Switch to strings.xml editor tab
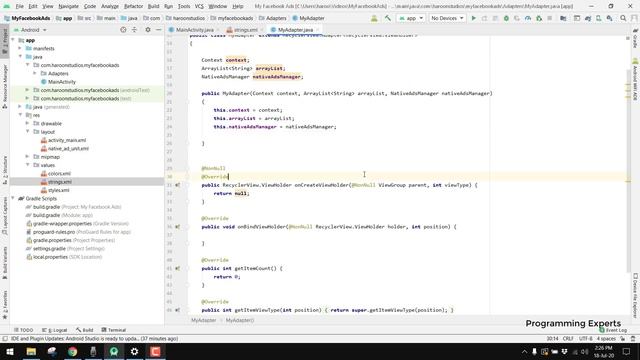 point(245,30)
